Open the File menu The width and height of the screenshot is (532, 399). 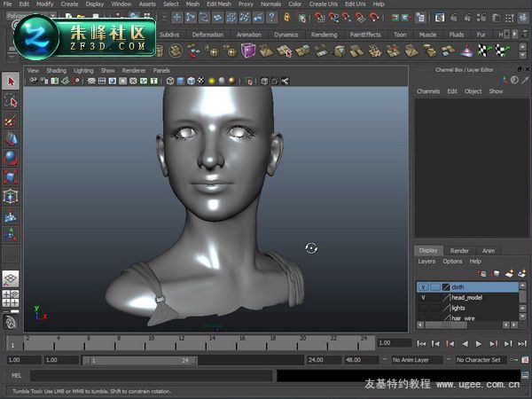click(x=7, y=4)
